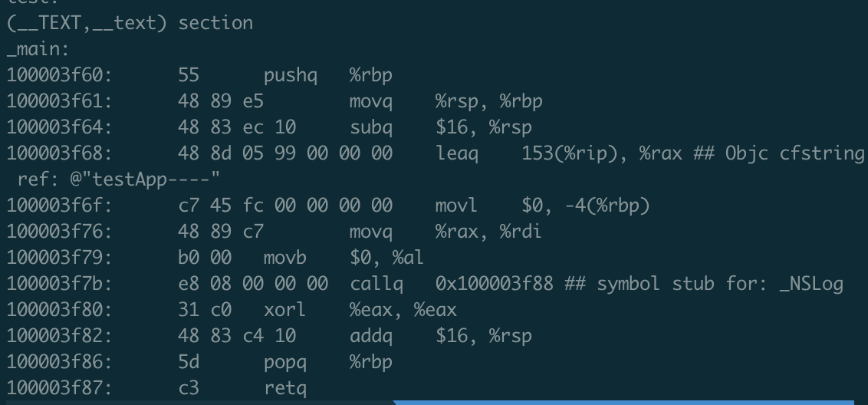Viewport: 868px width, 405px height.
Task: Click the addq instruction mnemonic
Action: click(371, 336)
